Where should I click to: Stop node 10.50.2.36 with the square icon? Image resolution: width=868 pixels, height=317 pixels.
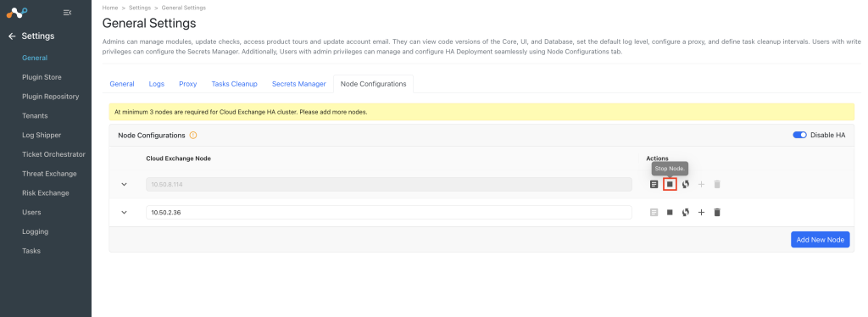tap(670, 212)
